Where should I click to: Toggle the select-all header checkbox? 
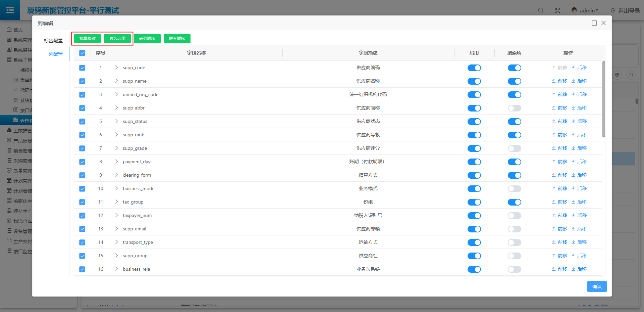pos(82,53)
